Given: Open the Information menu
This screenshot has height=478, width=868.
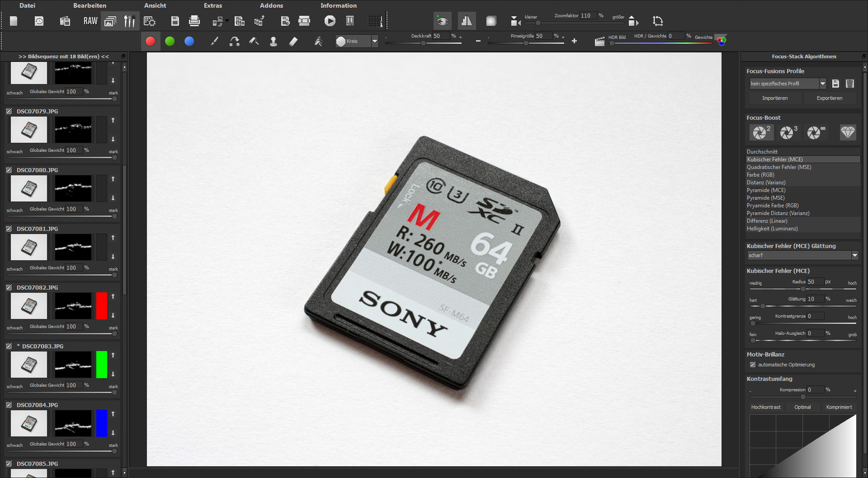Looking at the screenshot, I should (339, 5).
